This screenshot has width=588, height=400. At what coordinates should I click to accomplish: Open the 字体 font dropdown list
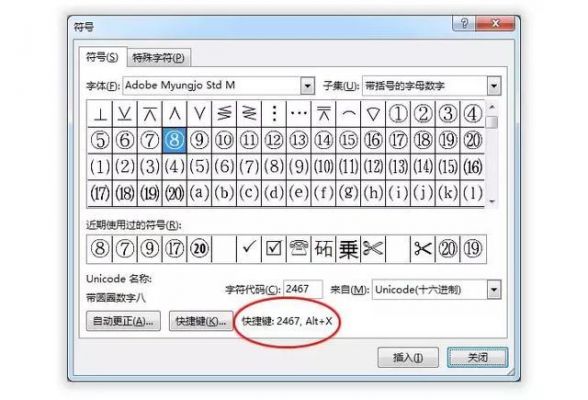tap(307, 86)
